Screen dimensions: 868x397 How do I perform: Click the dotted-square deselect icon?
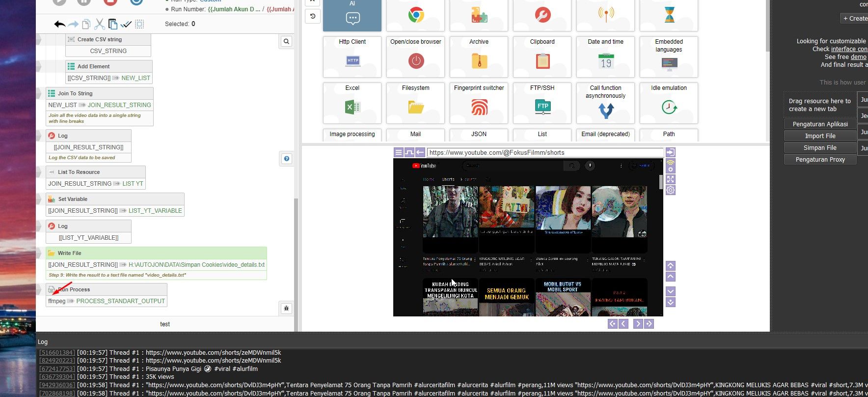139,24
